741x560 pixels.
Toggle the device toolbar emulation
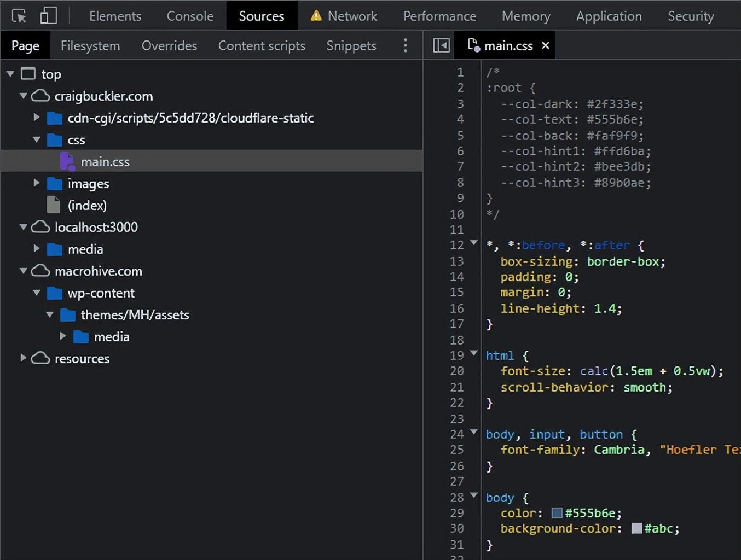tap(48, 15)
